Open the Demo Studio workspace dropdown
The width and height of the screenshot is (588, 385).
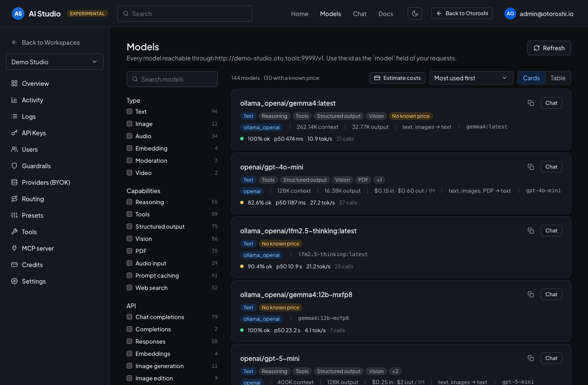55,62
